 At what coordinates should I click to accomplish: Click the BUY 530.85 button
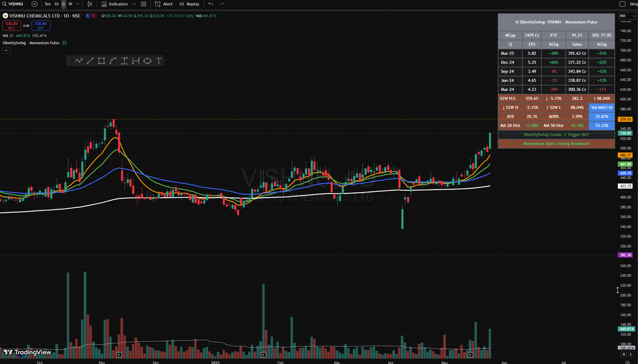[x=40, y=25]
